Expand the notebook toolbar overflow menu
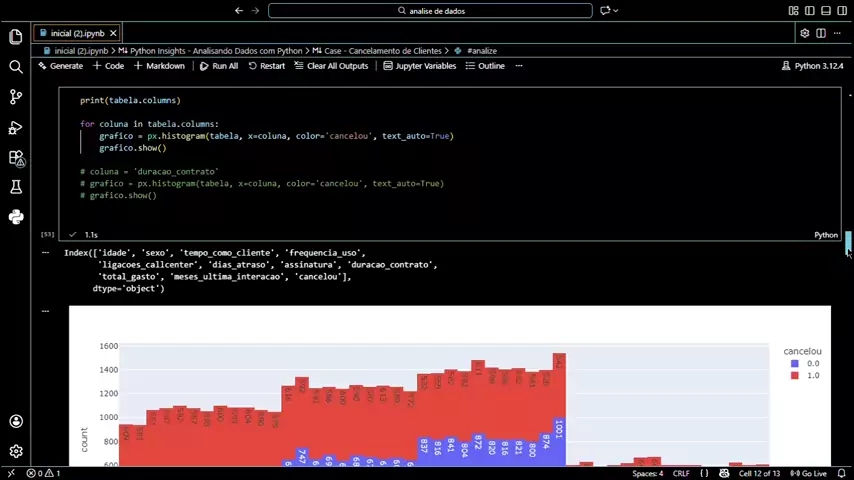The height and width of the screenshot is (480, 854). tap(518, 66)
